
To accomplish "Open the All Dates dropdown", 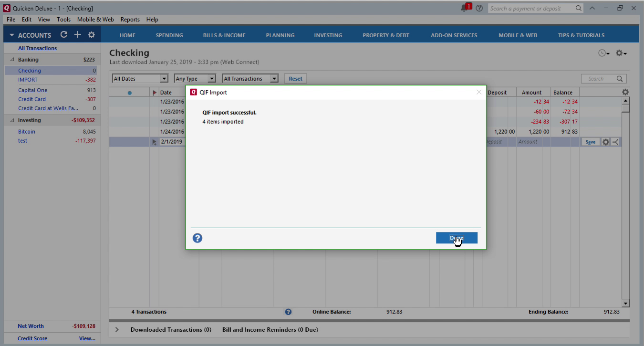I will pyautogui.click(x=140, y=79).
